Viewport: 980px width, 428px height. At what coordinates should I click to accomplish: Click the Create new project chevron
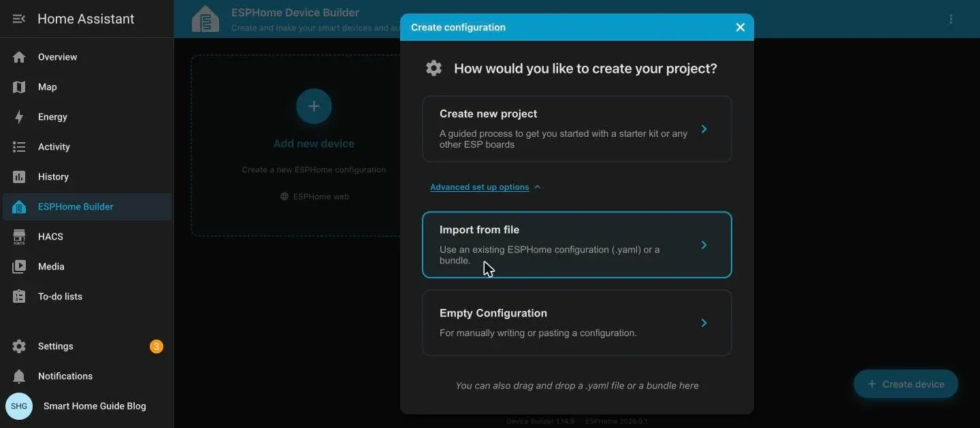[704, 129]
